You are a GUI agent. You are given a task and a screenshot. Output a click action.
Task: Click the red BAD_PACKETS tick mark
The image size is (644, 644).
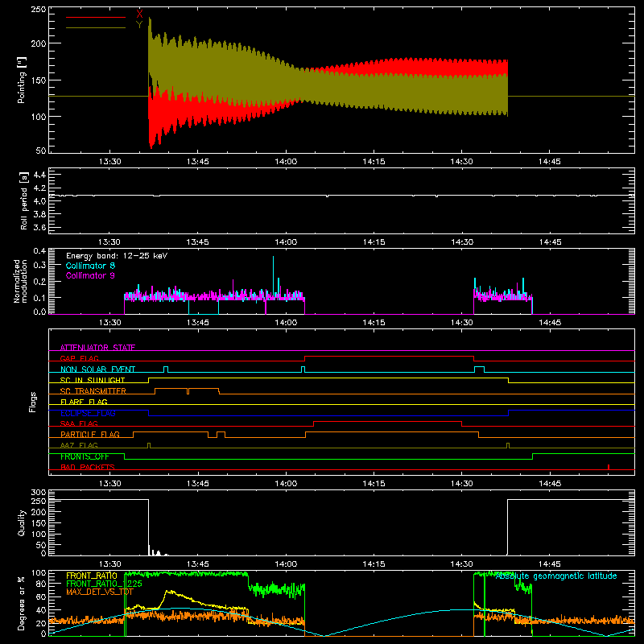(x=609, y=467)
